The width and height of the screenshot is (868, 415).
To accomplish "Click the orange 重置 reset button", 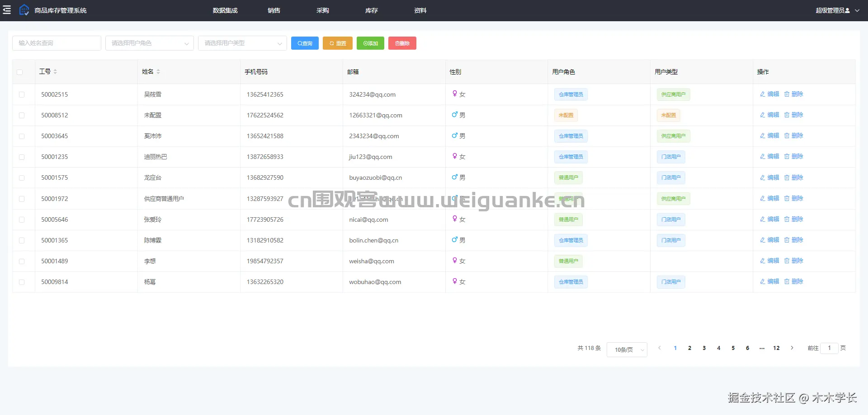I will pyautogui.click(x=338, y=43).
